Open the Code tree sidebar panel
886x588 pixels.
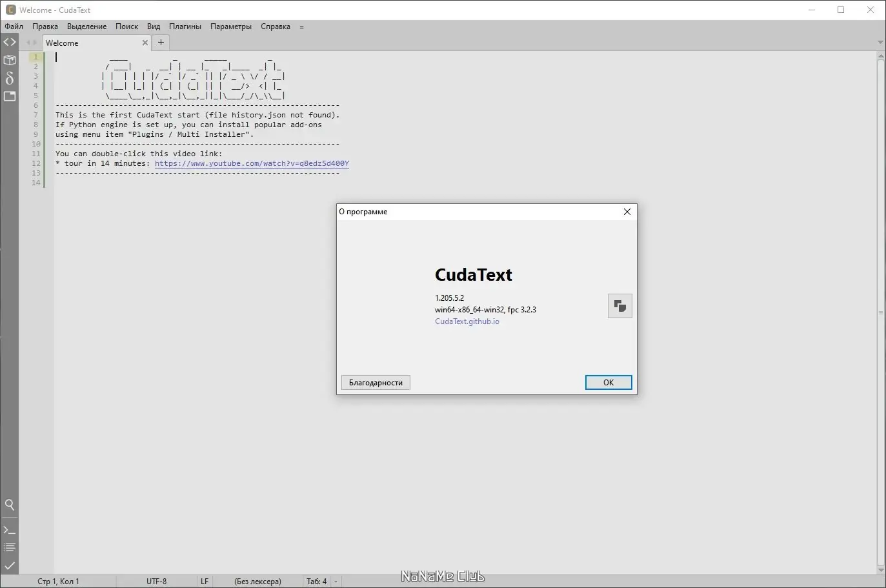pyautogui.click(x=10, y=43)
